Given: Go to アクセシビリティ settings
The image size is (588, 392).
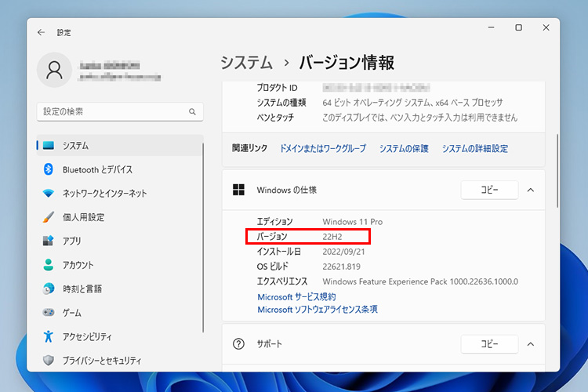Looking at the screenshot, I should (86, 336).
